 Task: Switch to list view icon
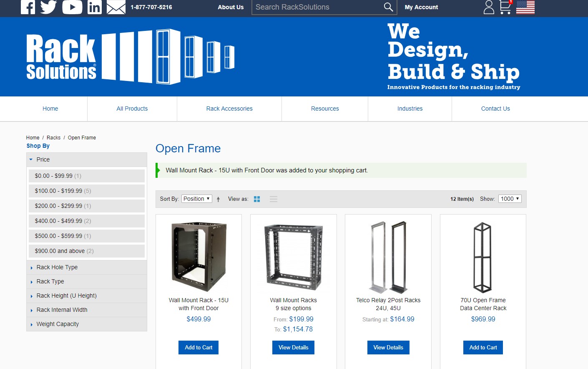pyautogui.click(x=274, y=199)
